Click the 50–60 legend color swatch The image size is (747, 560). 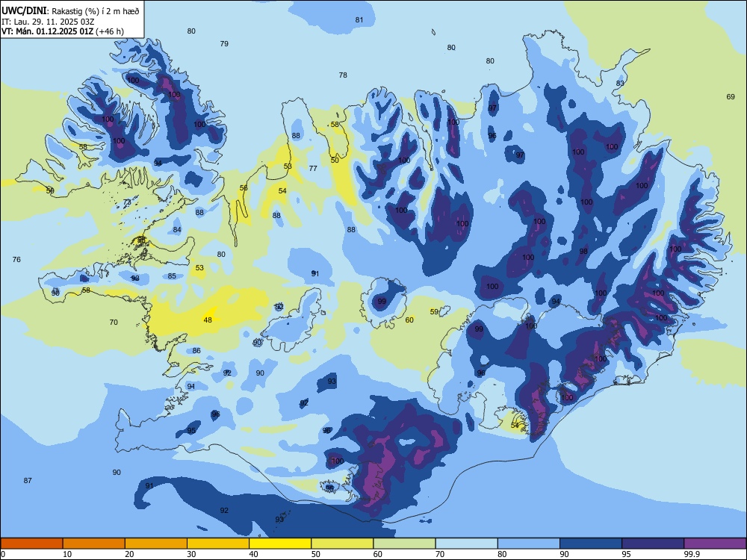tap(342, 544)
